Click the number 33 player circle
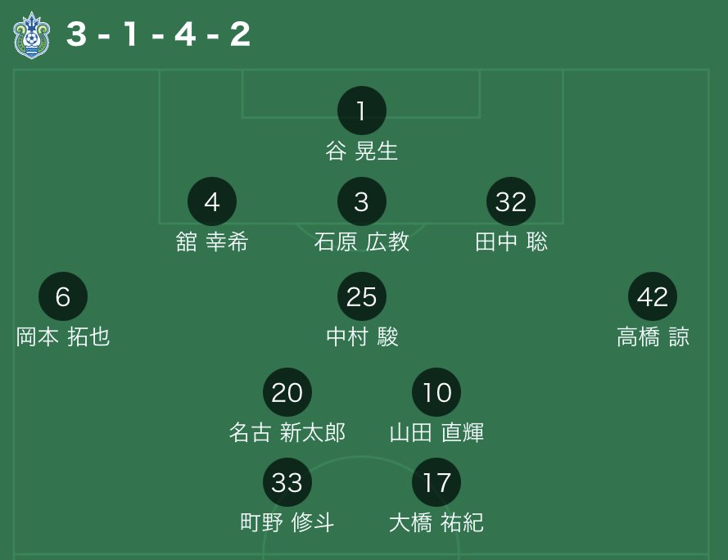 point(287,482)
